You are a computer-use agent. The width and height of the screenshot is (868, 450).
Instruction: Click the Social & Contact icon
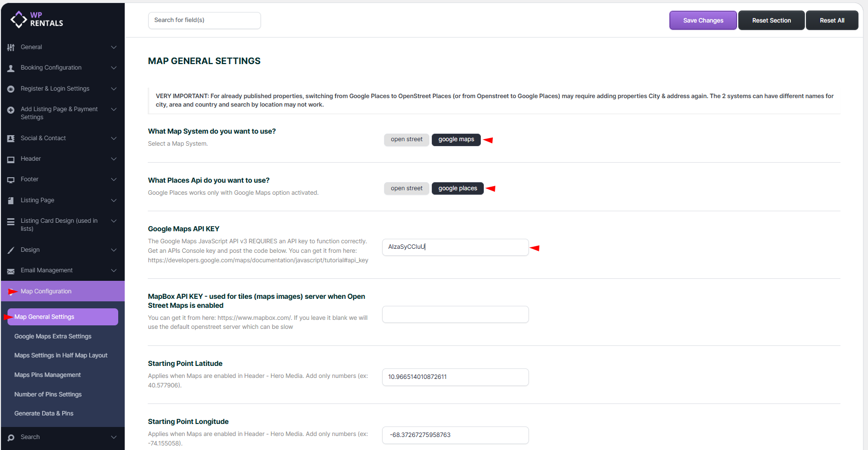pos(11,139)
